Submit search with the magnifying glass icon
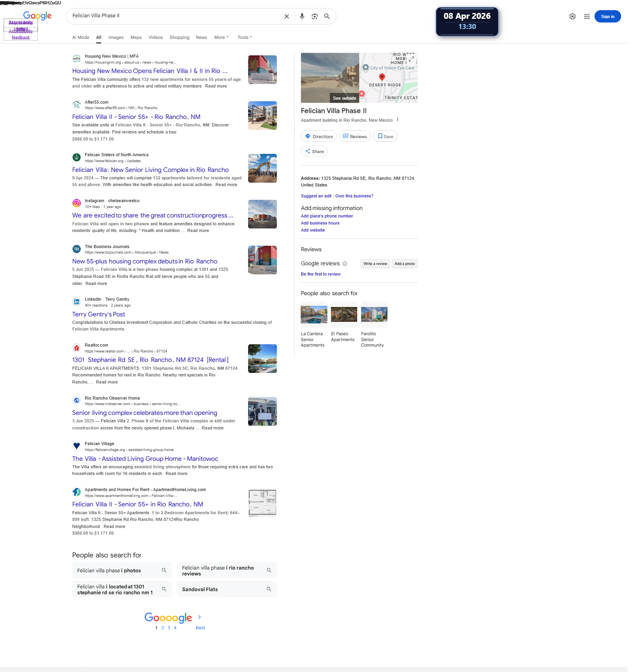 [x=327, y=16]
